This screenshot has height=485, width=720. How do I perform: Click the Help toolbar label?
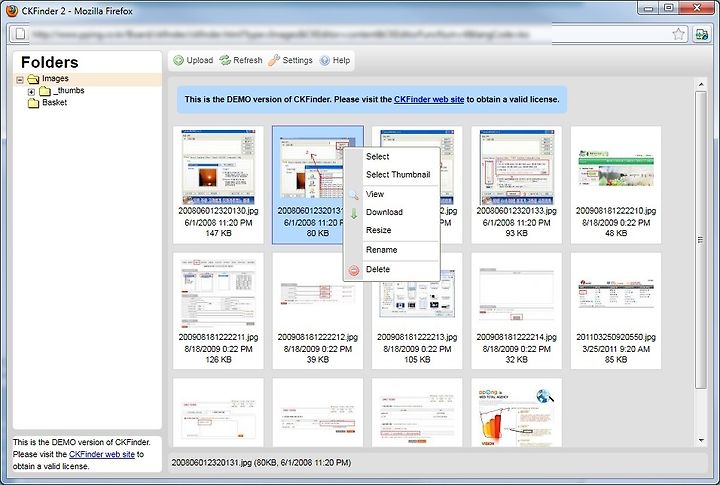coord(341,60)
